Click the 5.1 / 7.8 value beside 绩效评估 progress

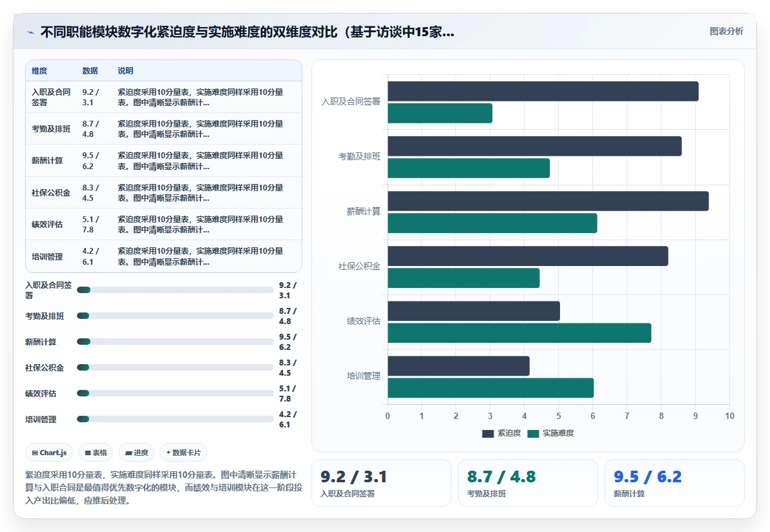287,394
